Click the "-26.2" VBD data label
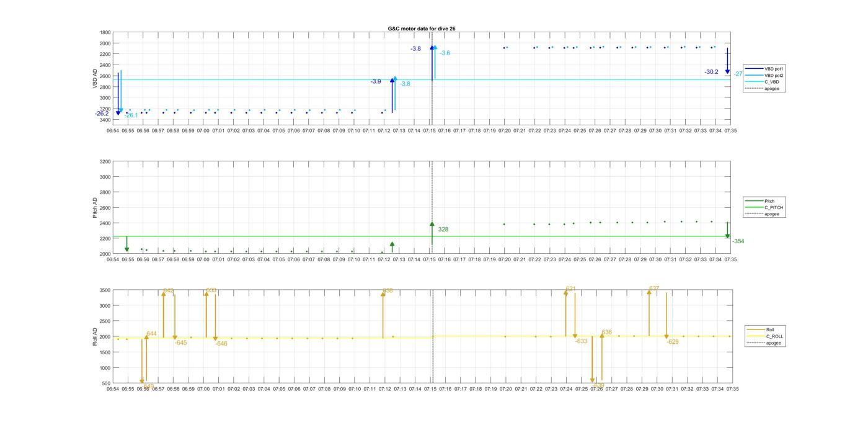 102,114
